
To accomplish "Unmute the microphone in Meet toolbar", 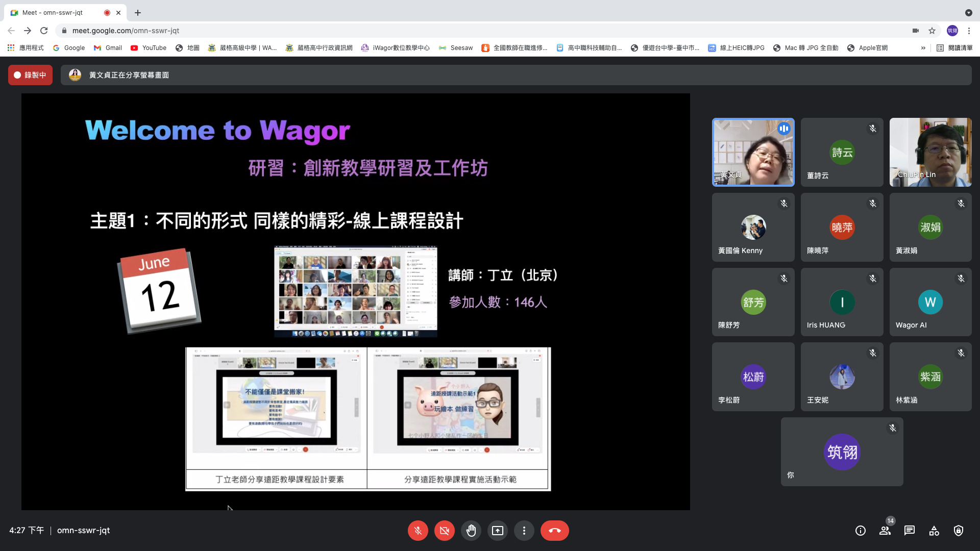I will (418, 531).
